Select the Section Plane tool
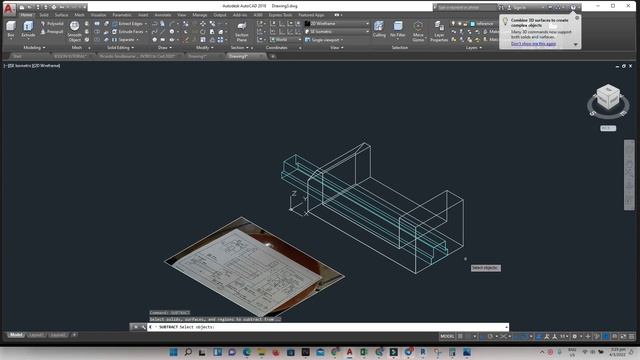Viewport: 640px width, 360px height. tap(242, 31)
